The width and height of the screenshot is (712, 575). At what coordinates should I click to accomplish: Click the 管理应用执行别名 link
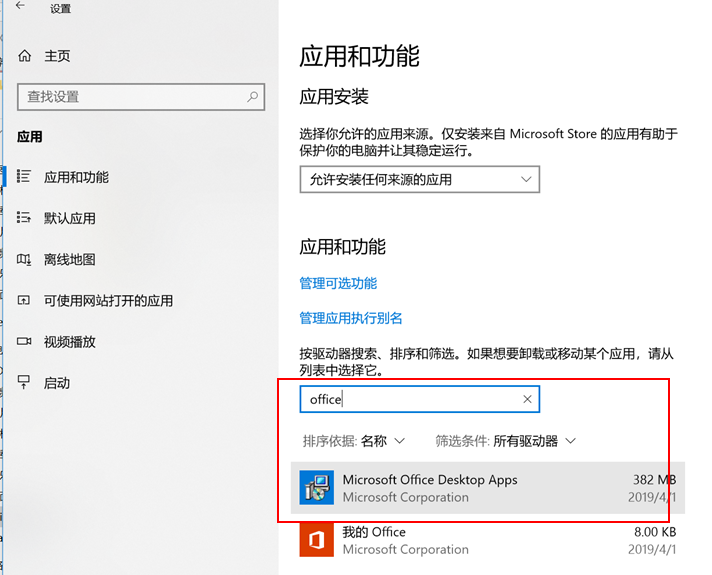click(x=351, y=319)
